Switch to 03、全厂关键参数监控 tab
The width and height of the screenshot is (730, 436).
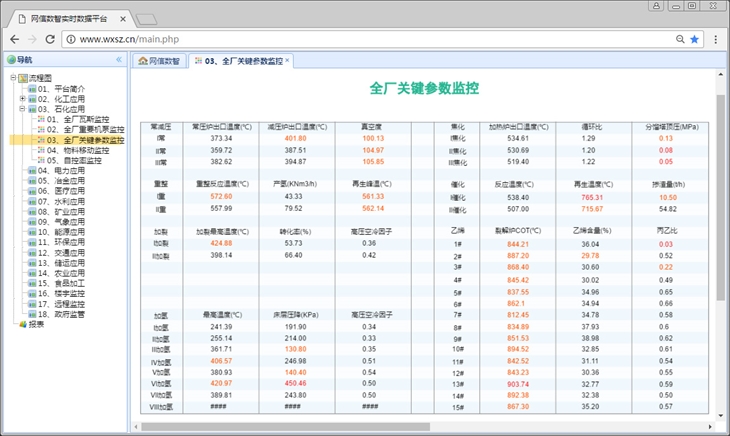pos(239,61)
